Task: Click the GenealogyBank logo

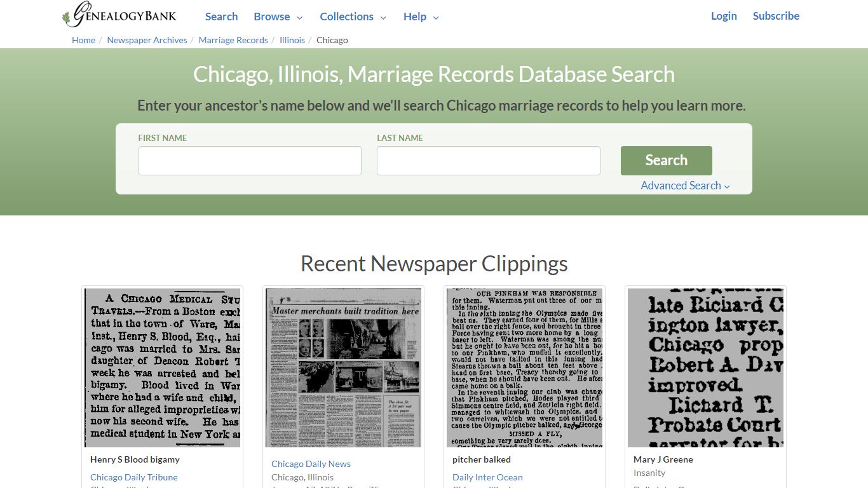Action: [x=119, y=15]
